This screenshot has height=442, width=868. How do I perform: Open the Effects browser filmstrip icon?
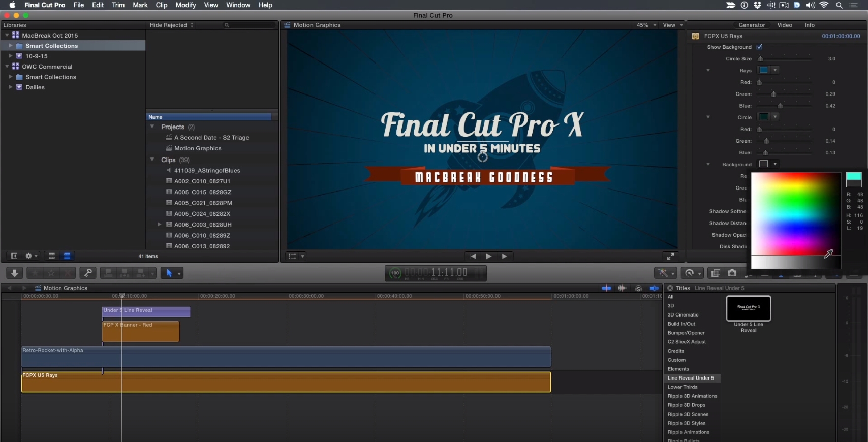point(716,273)
